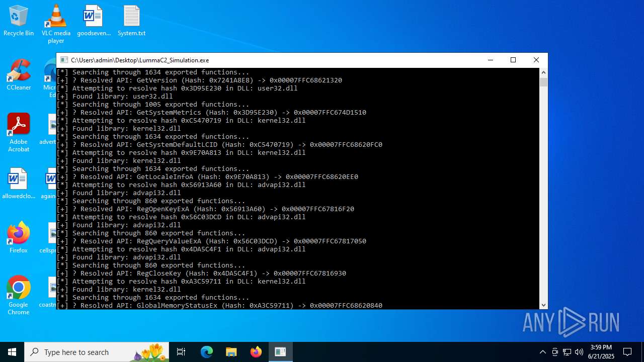The height and width of the screenshot is (362, 644).
Task: Click 'Searching through 1005 exported functions' line
Action: click(x=153, y=104)
